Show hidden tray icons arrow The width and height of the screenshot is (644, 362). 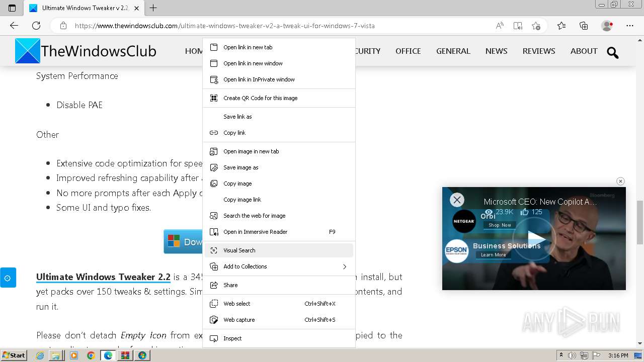(561, 355)
